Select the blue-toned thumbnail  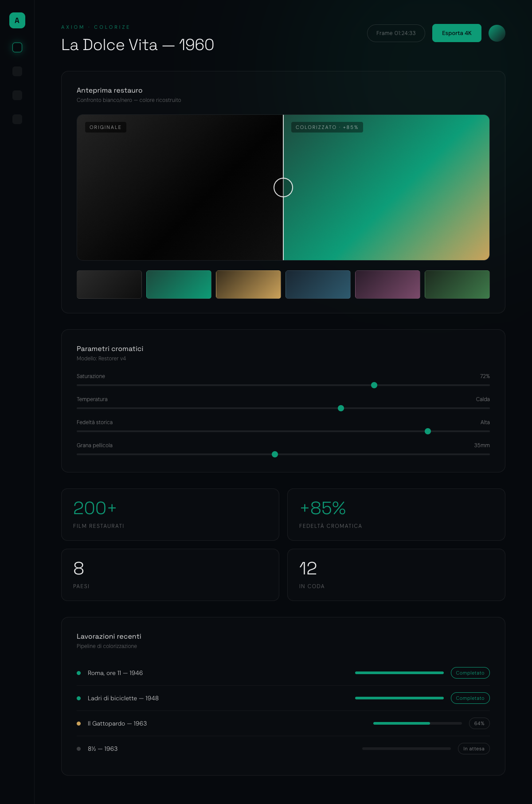[x=318, y=285]
